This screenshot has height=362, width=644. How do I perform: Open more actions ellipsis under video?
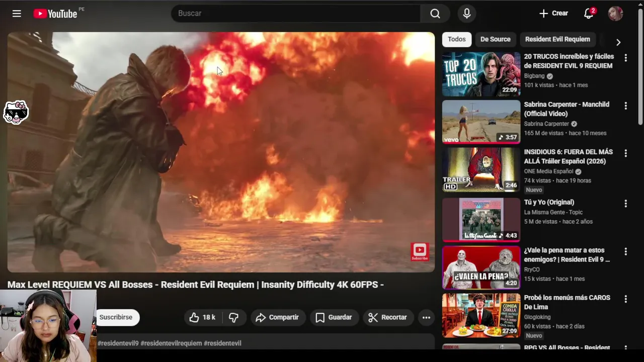point(426,317)
